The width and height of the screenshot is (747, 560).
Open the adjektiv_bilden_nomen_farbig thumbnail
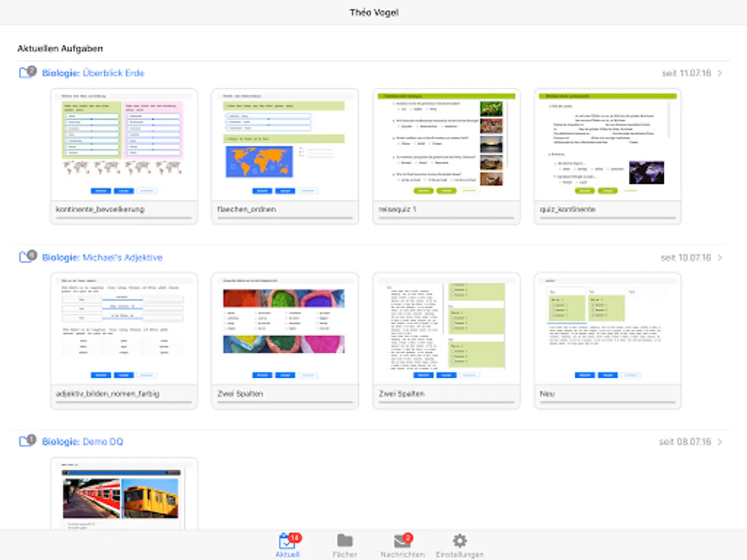124,329
